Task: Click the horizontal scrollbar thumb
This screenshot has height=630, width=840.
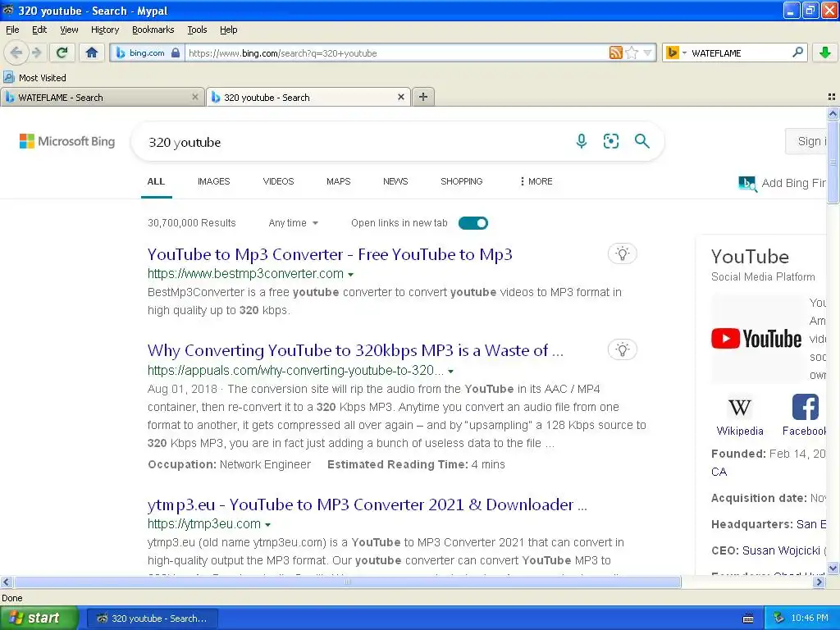Action: point(347,582)
